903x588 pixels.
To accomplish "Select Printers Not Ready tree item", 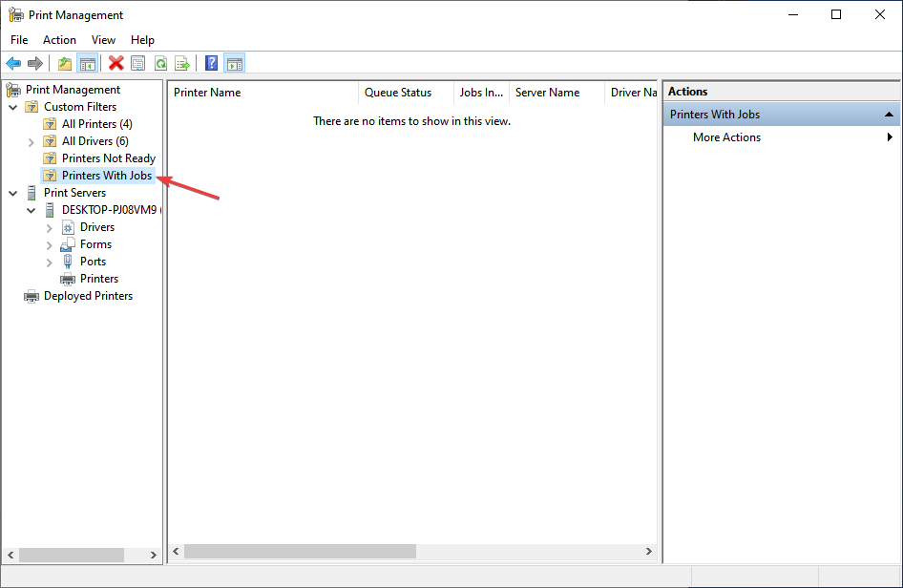I will tap(108, 157).
